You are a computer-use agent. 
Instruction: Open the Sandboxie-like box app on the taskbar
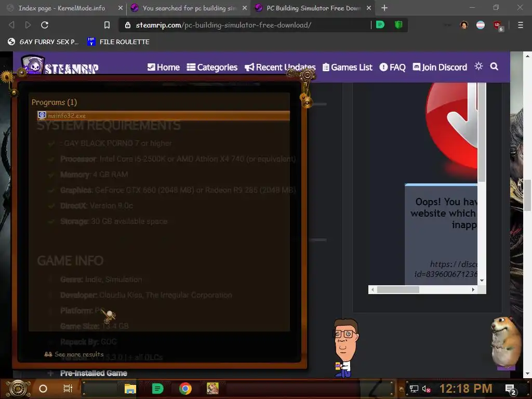click(x=212, y=389)
